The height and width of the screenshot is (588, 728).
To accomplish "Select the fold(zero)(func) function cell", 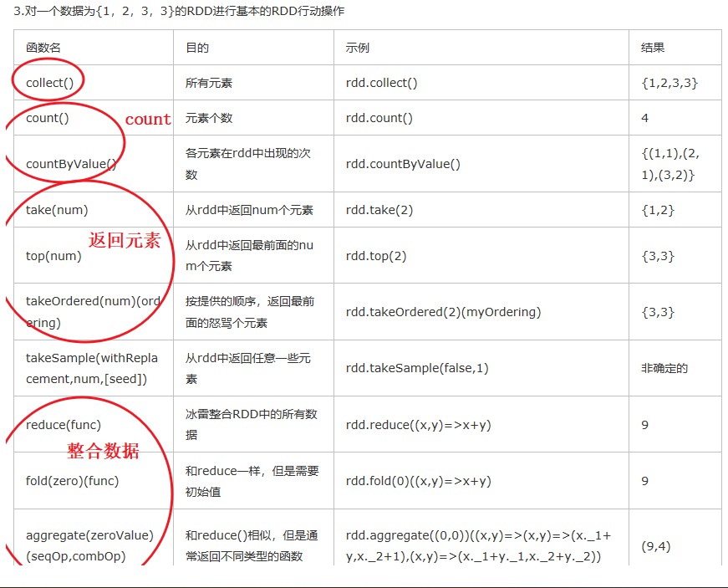I will coord(72,481).
